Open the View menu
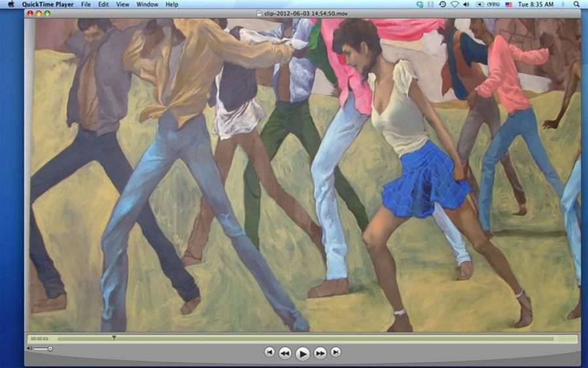Image resolution: width=588 pixels, height=368 pixels. tap(122, 5)
